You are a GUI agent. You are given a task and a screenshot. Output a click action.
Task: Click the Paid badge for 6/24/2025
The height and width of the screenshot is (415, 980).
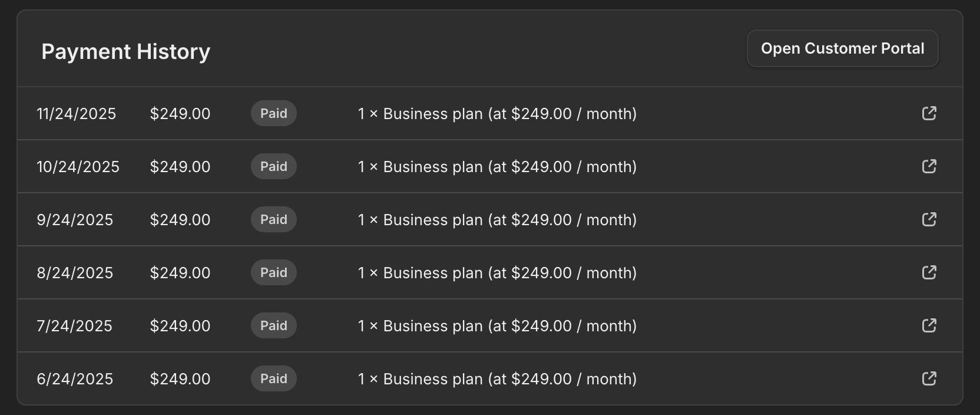(274, 378)
